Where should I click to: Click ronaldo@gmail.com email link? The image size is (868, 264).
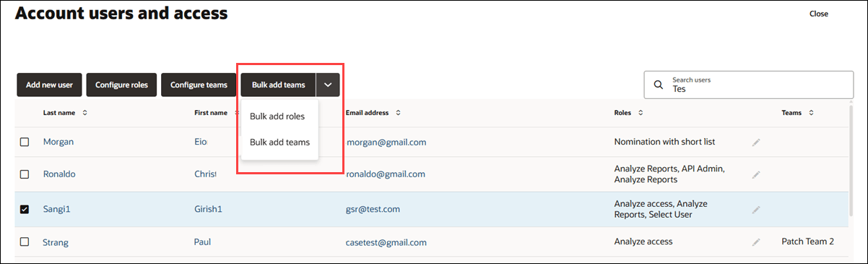pos(386,174)
